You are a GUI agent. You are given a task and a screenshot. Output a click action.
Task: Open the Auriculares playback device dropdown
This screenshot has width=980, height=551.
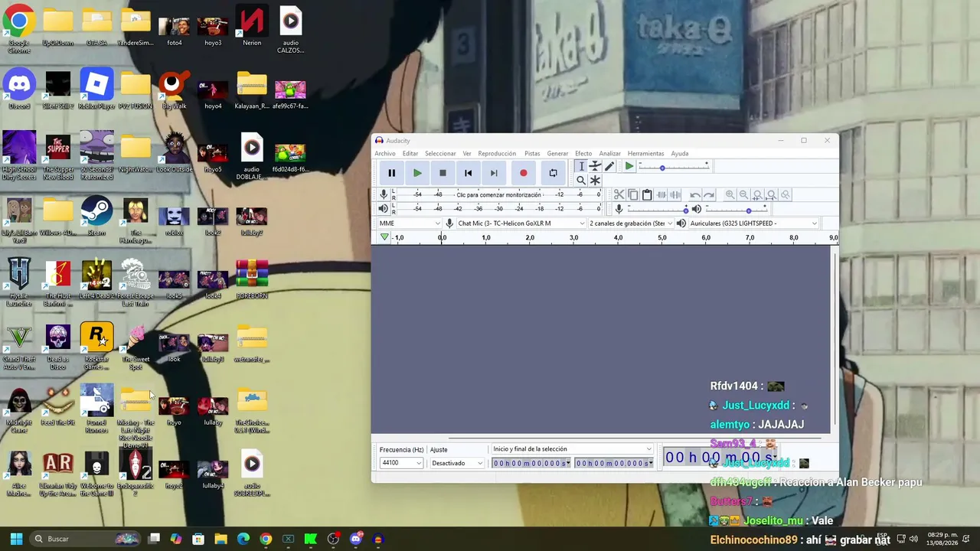coord(753,223)
